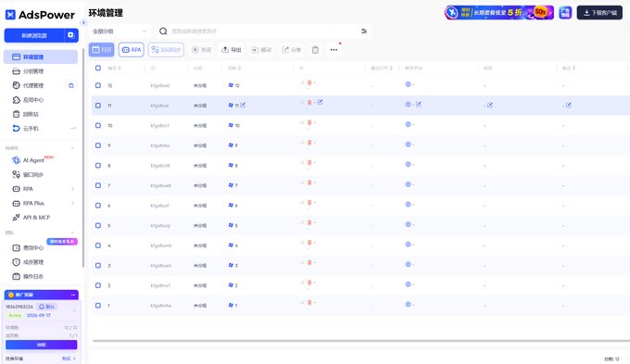
Task: Collapse the sidebar with the arrow
Action: coord(83,22)
